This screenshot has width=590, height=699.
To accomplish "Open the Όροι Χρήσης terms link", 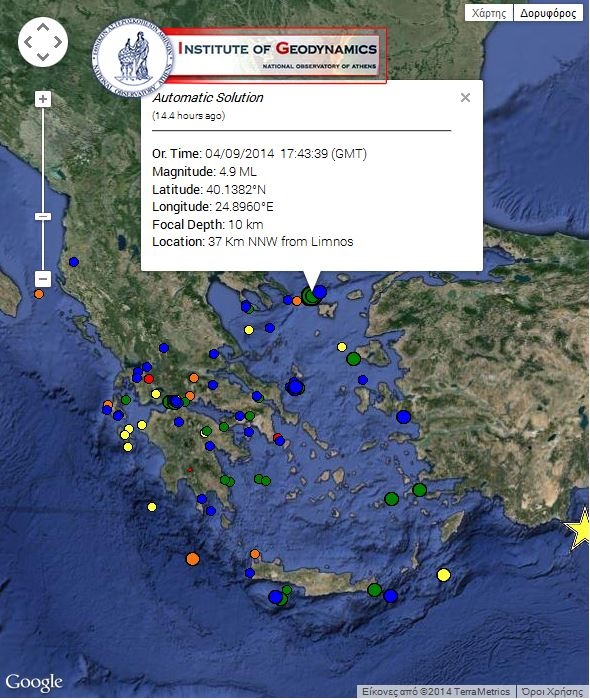I will pos(552,691).
